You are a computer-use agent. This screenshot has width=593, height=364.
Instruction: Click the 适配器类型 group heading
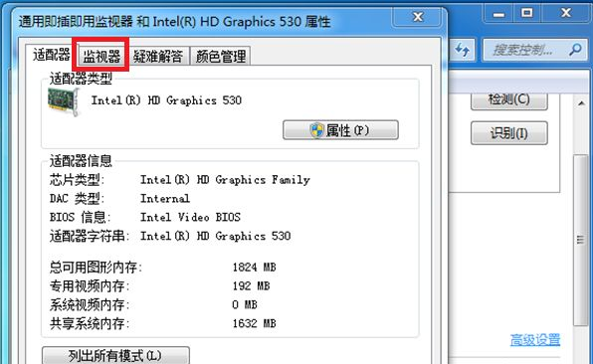[81, 79]
